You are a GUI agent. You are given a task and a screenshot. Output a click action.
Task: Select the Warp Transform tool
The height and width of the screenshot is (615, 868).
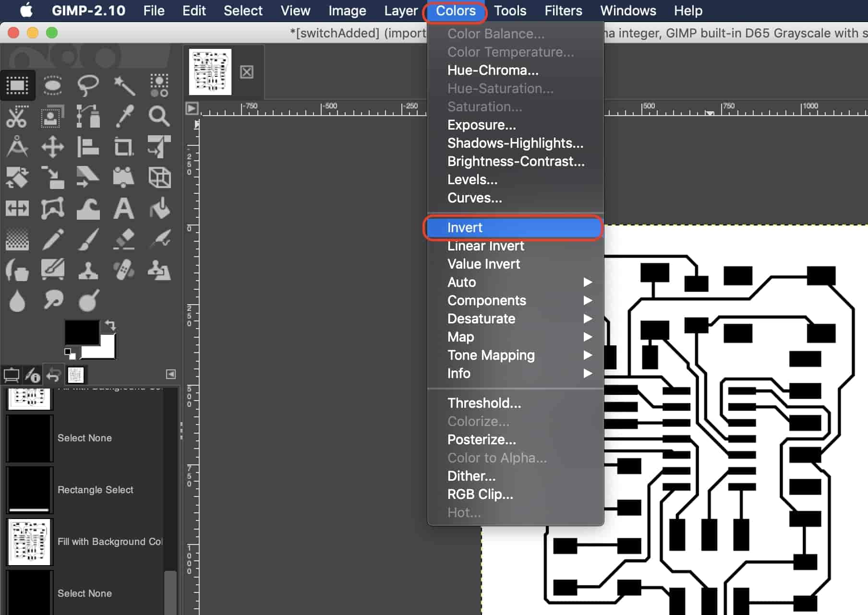coord(88,208)
